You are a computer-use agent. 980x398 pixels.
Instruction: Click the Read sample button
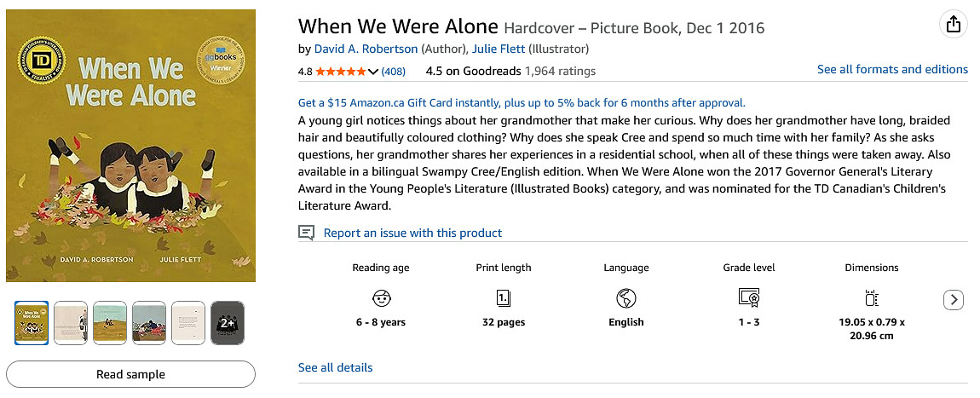point(130,374)
